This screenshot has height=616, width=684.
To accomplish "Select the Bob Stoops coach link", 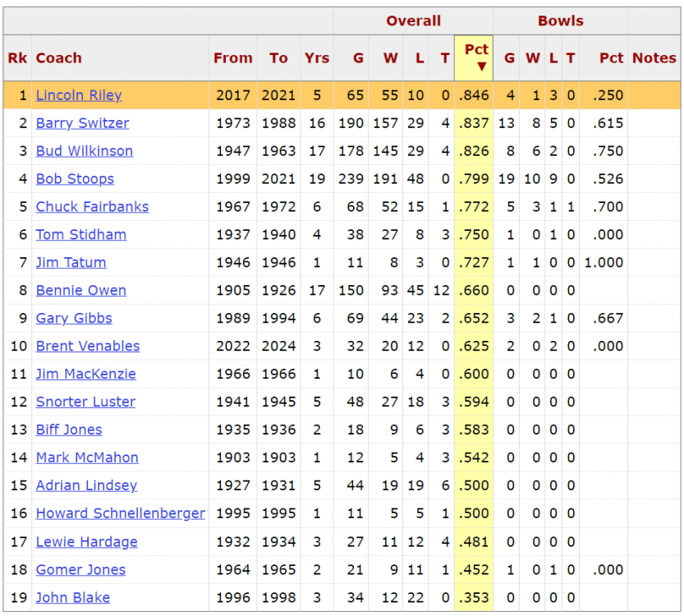I will [x=75, y=179].
